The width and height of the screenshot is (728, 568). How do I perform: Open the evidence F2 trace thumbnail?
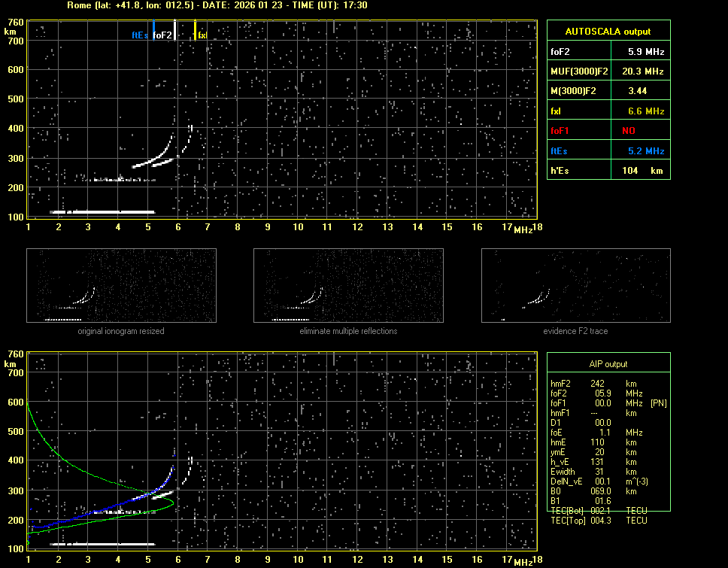(575, 285)
